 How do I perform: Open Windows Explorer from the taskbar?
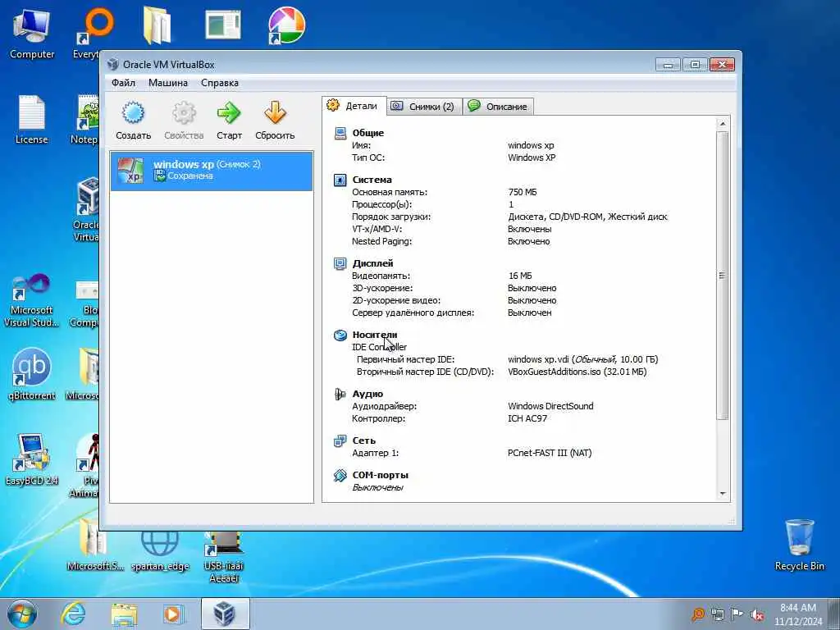point(124,614)
